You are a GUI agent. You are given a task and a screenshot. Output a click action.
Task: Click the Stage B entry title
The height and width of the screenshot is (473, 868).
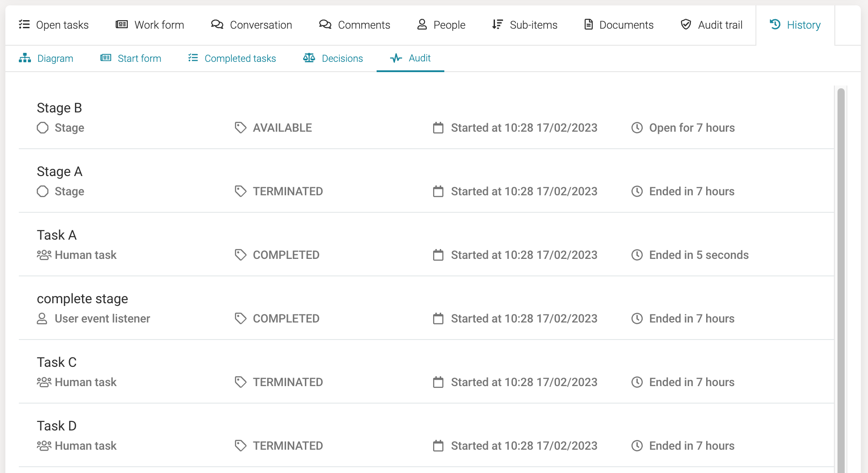click(x=59, y=108)
